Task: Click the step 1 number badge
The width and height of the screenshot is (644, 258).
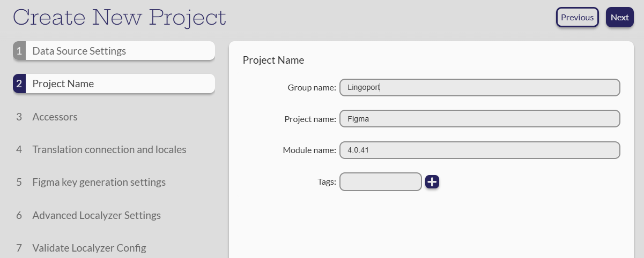Action: coord(19,51)
